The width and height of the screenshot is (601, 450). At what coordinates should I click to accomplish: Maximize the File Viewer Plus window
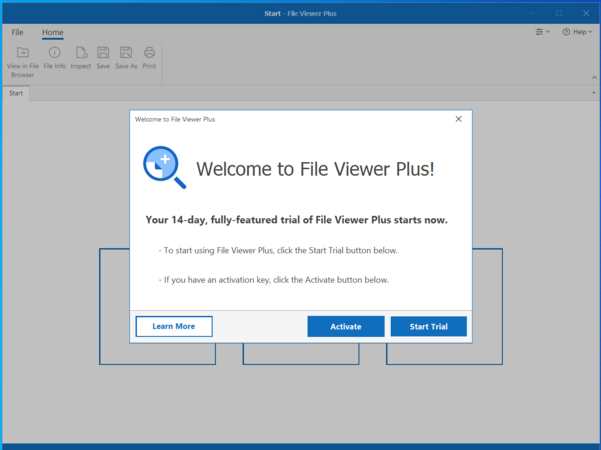(x=559, y=13)
